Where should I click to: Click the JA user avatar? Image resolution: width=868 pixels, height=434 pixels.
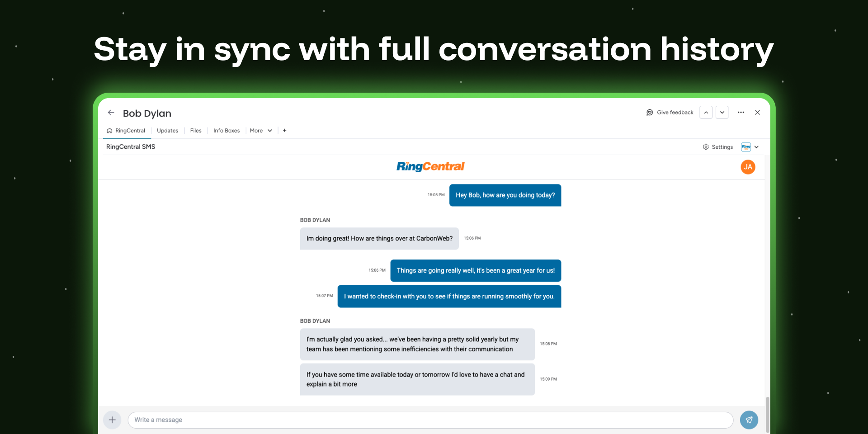point(748,167)
